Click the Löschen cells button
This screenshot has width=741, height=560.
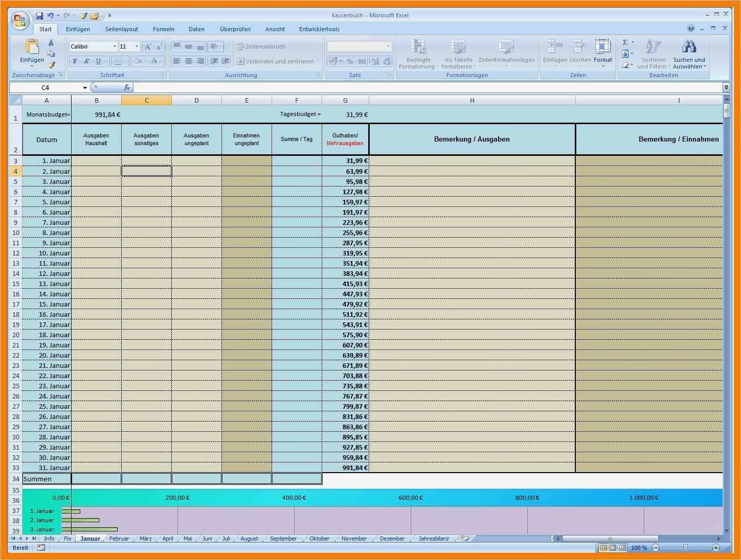[580, 53]
